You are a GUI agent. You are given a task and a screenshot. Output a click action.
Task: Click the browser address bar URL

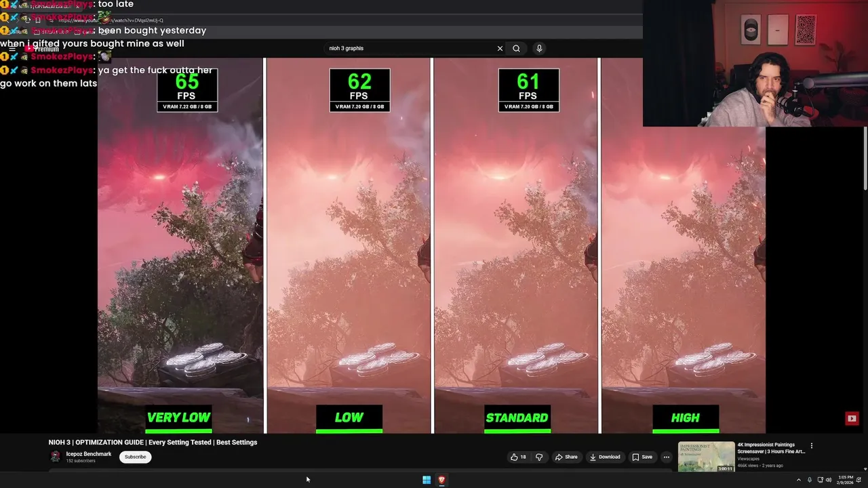point(111,20)
